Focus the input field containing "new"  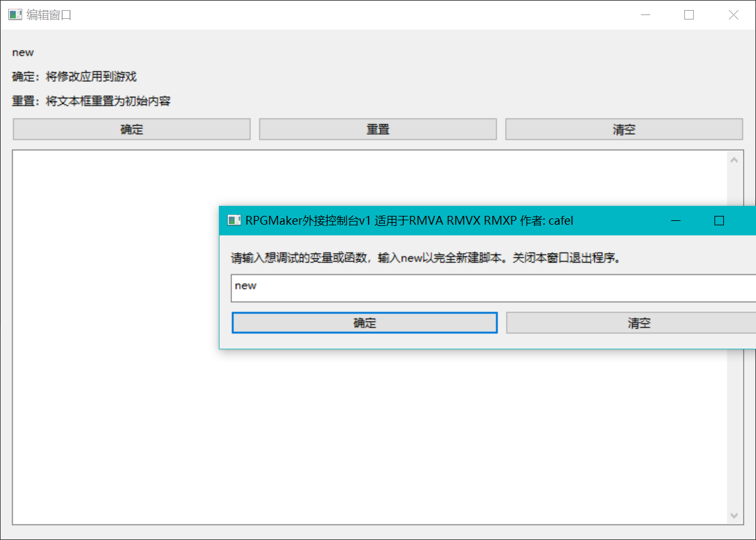point(493,288)
